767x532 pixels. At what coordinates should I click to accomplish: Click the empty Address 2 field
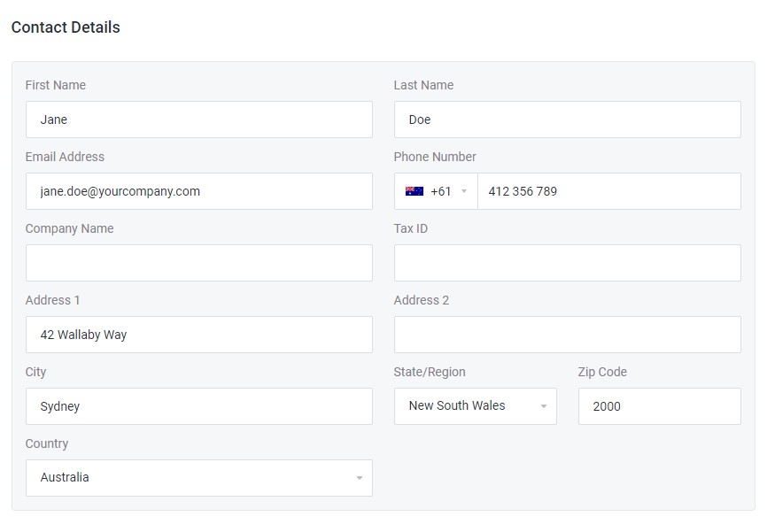[x=567, y=335]
